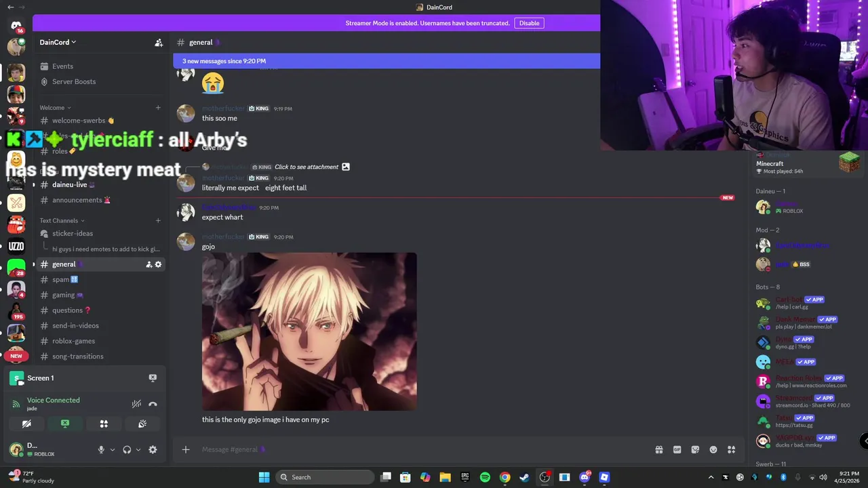Viewport: 868px width, 488px height.
Task: Open Discord direct messages home icon
Action: (x=16, y=26)
